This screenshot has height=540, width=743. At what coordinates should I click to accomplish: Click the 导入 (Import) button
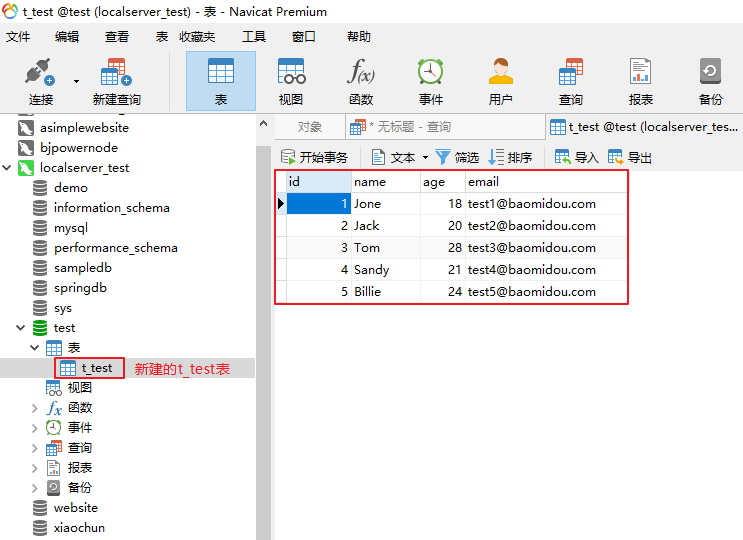[x=577, y=157]
